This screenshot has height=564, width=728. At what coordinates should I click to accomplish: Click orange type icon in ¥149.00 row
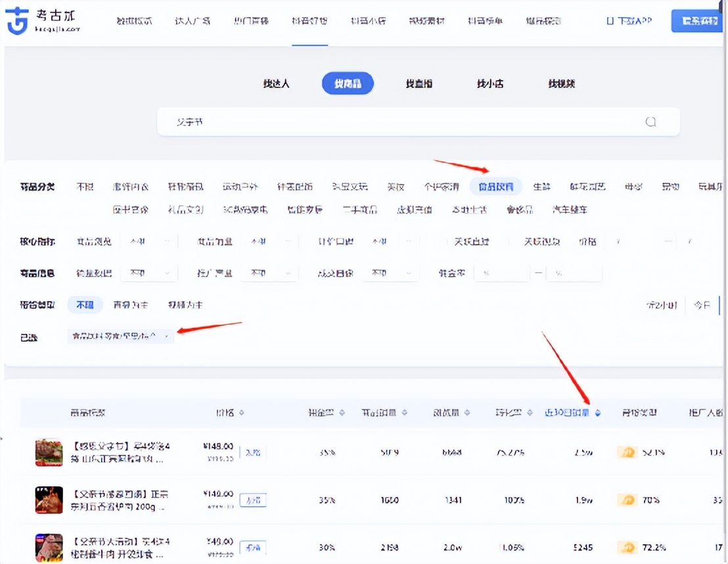click(x=627, y=500)
